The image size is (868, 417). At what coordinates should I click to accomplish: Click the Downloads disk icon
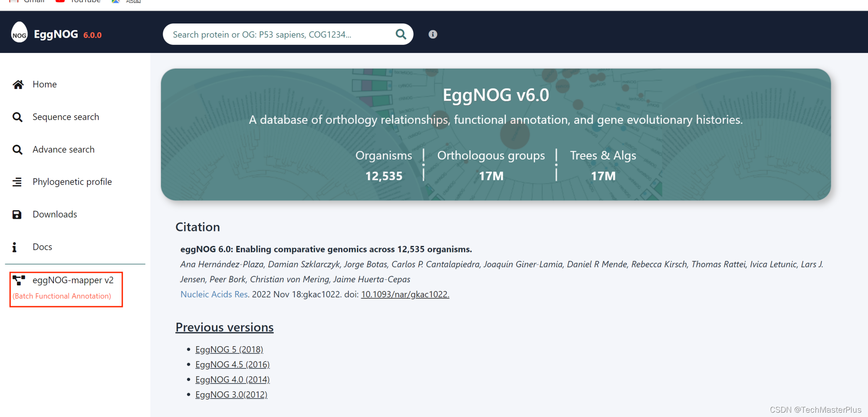coord(17,215)
